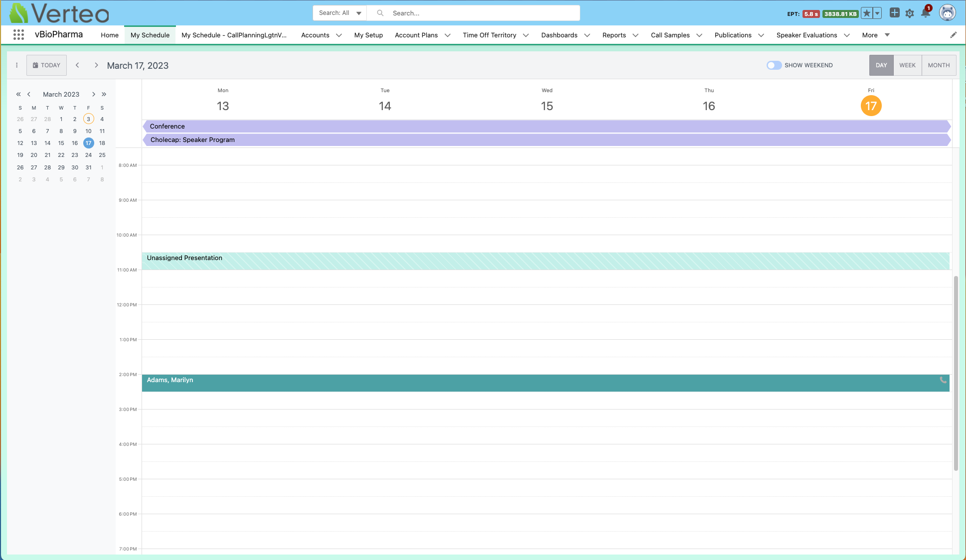
Task: Open the calendar three-dot options menu
Action: coord(16,65)
